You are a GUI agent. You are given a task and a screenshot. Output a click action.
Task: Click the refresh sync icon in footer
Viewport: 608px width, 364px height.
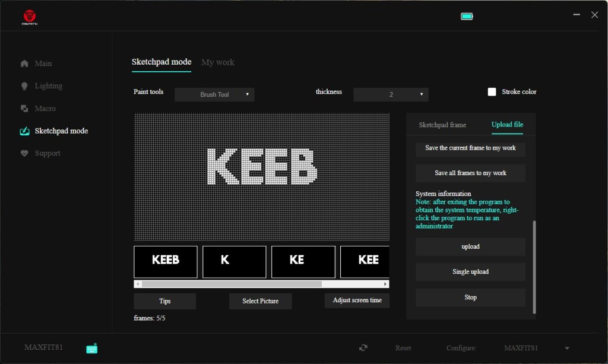[x=363, y=348]
